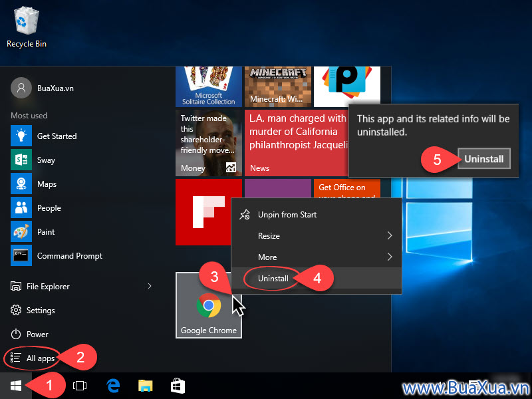Open the Windows Store taskbar icon
532x399 pixels.
pyautogui.click(x=178, y=386)
